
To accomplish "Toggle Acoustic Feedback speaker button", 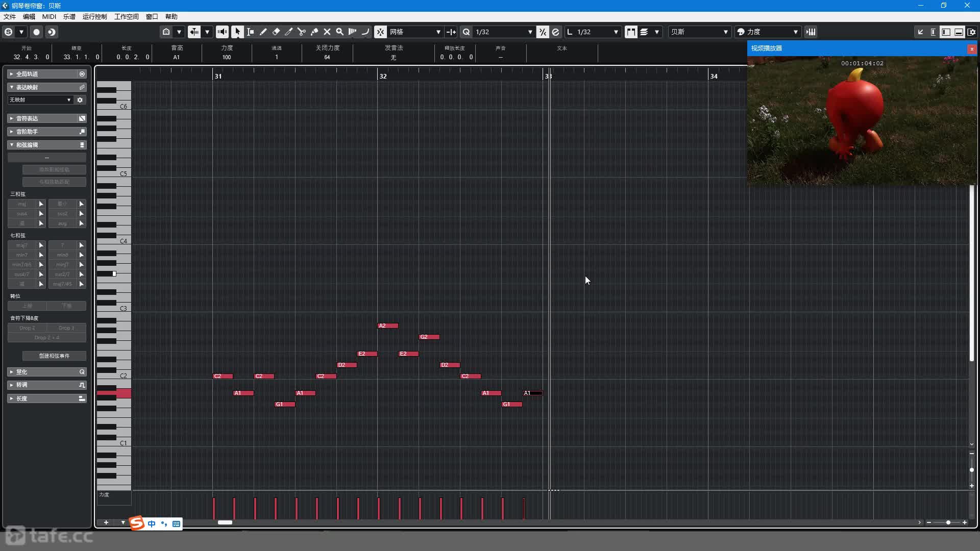I will 223,32.
